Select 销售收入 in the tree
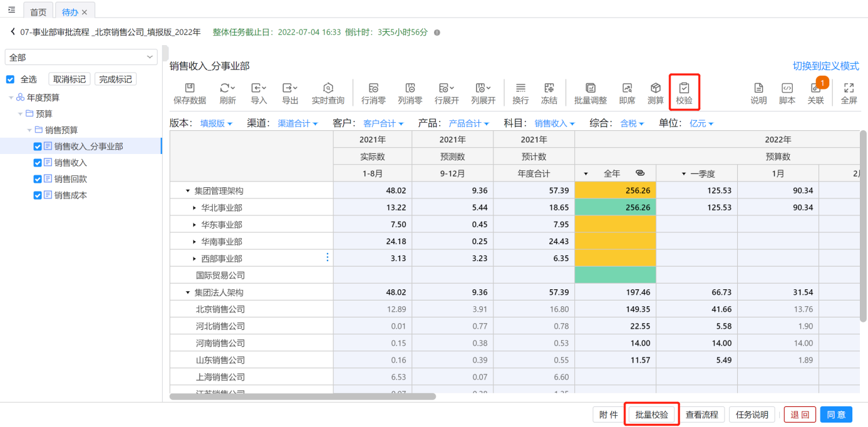Screen dimensions: 868x427 [x=70, y=163]
